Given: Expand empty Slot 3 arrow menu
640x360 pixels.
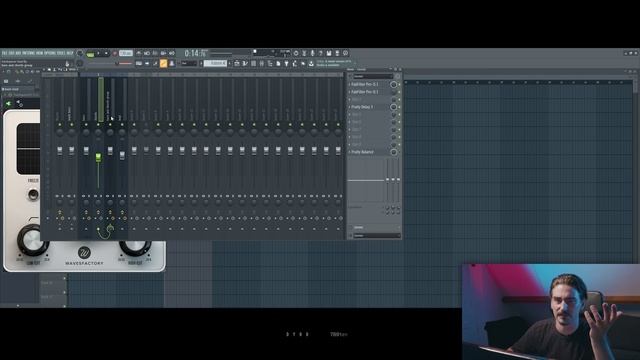Looking at the screenshot, I should pos(349,100).
